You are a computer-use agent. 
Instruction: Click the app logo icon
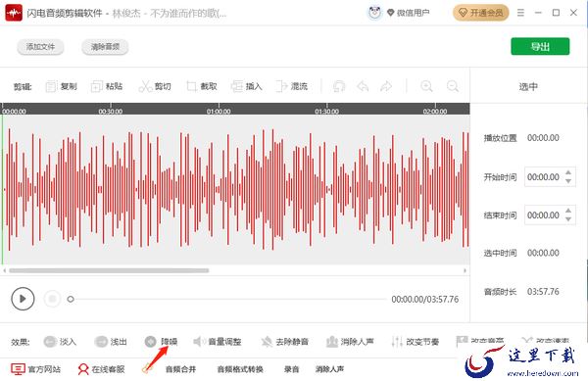(14, 13)
